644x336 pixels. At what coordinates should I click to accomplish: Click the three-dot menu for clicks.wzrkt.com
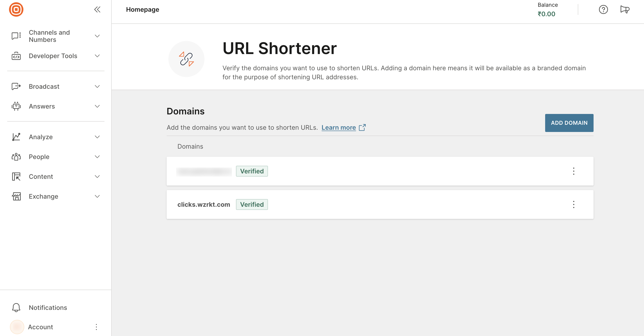tap(574, 204)
